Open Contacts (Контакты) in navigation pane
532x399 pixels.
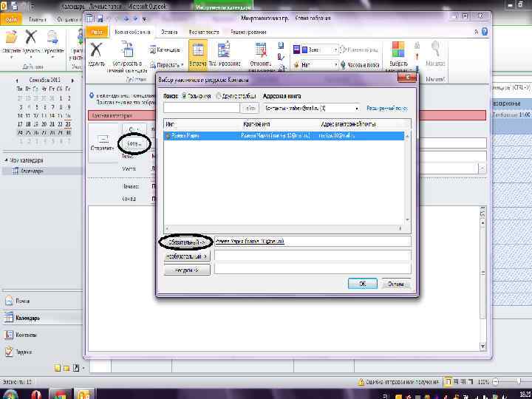[21, 335]
